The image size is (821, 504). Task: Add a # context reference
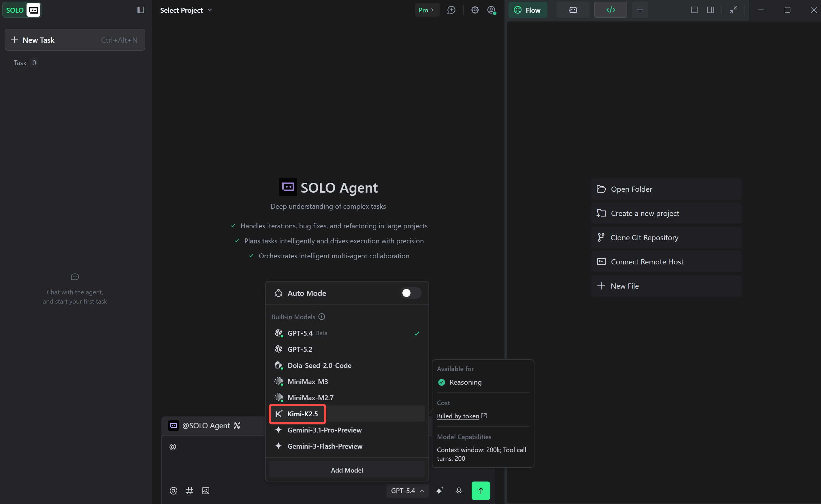190,491
